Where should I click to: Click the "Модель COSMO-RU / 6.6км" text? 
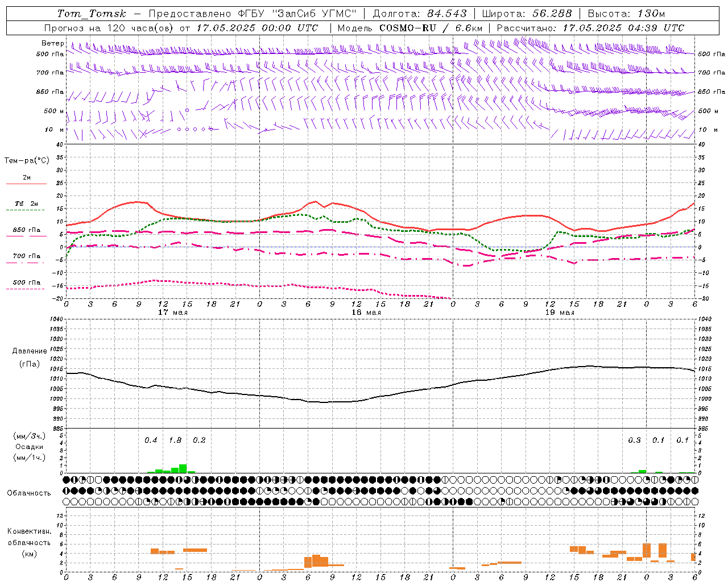point(410,28)
